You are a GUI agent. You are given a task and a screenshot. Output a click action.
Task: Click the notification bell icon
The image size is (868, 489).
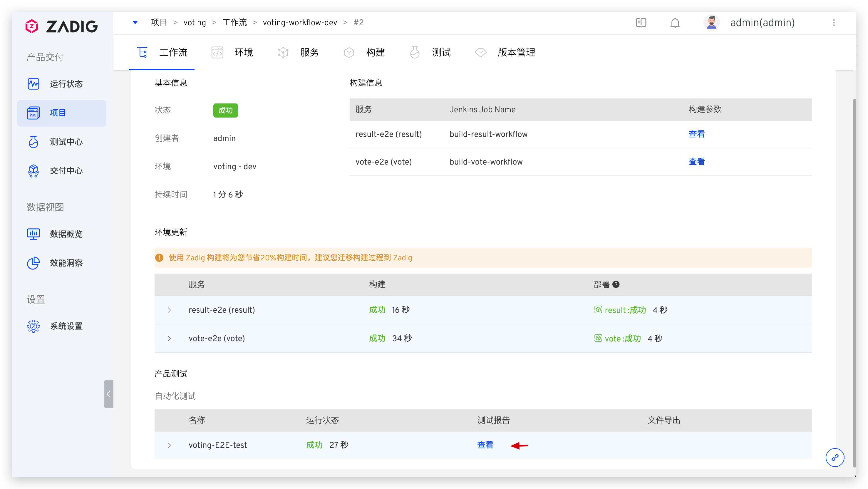point(675,23)
